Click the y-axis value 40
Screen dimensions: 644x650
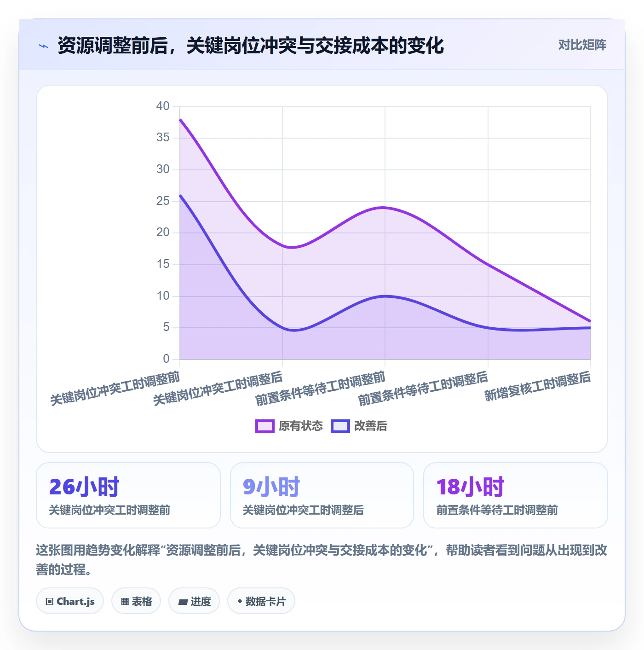coord(163,106)
